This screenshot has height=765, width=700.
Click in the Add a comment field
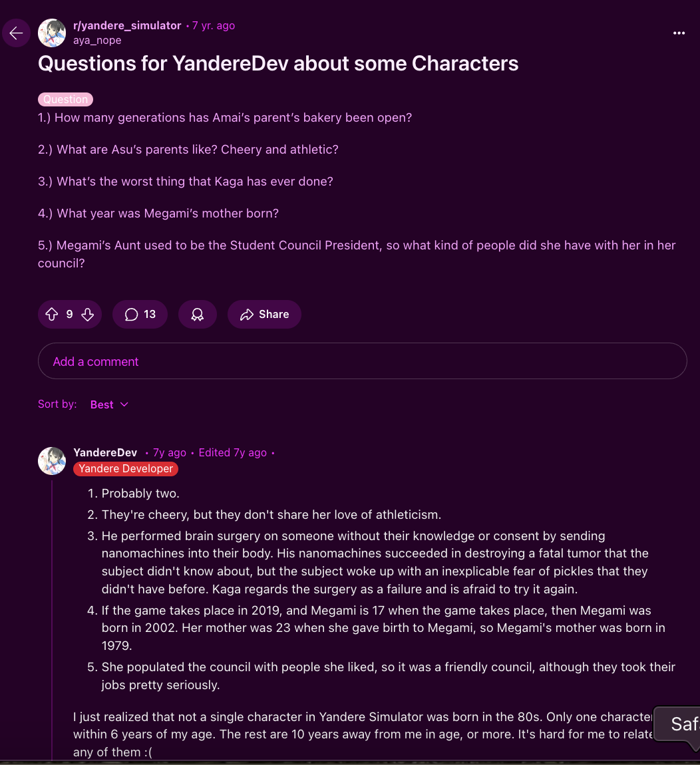pyautogui.click(x=362, y=361)
